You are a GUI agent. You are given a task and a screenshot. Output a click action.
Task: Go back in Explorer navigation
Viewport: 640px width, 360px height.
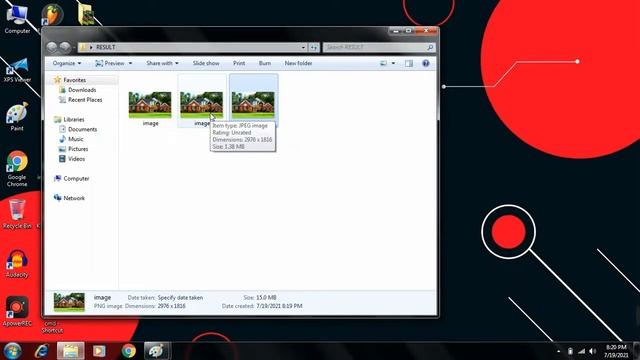[52, 47]
